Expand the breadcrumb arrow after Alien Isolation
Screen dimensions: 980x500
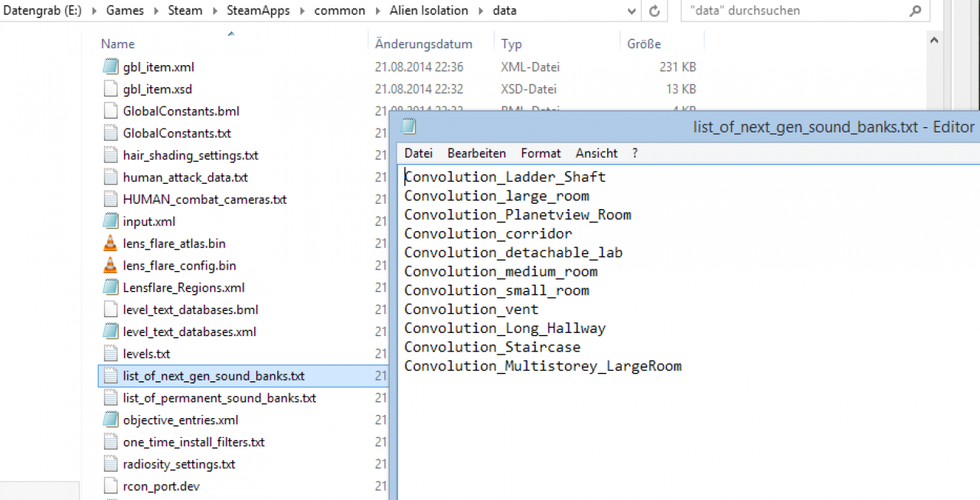click(479, 11)
